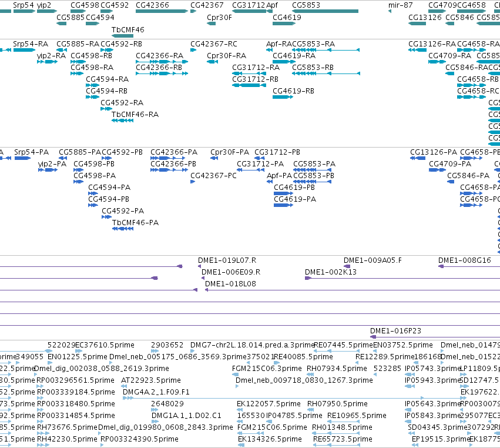This screenshot has width=500, height=448.
Task: Select the Cpr30F gene label
Action: tap(219, 17)
